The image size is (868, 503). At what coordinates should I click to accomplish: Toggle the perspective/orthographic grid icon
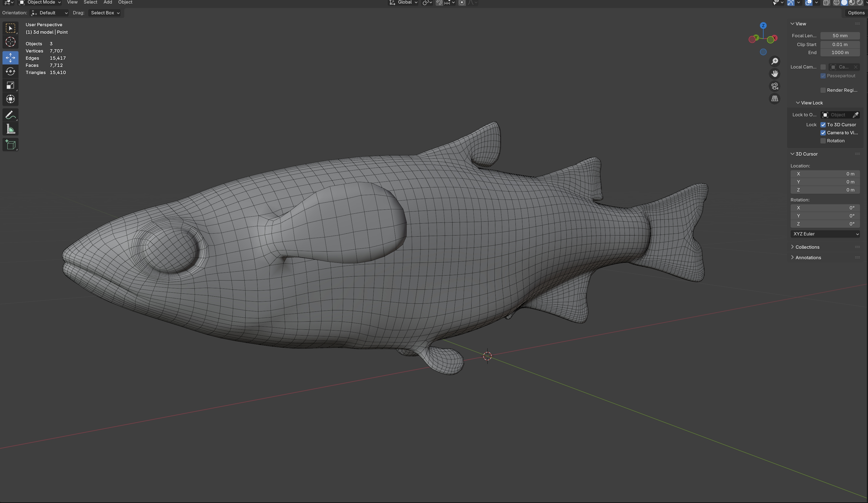point(775,99)
